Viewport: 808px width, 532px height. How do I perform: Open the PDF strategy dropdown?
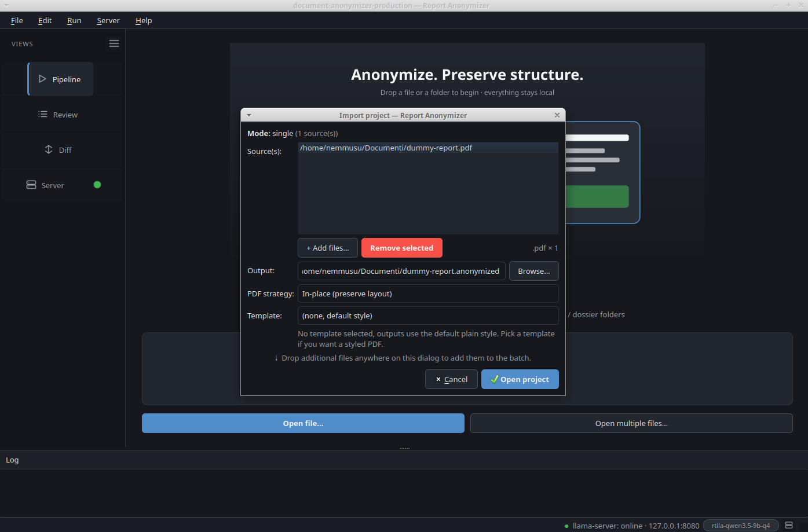click(428, 293)
